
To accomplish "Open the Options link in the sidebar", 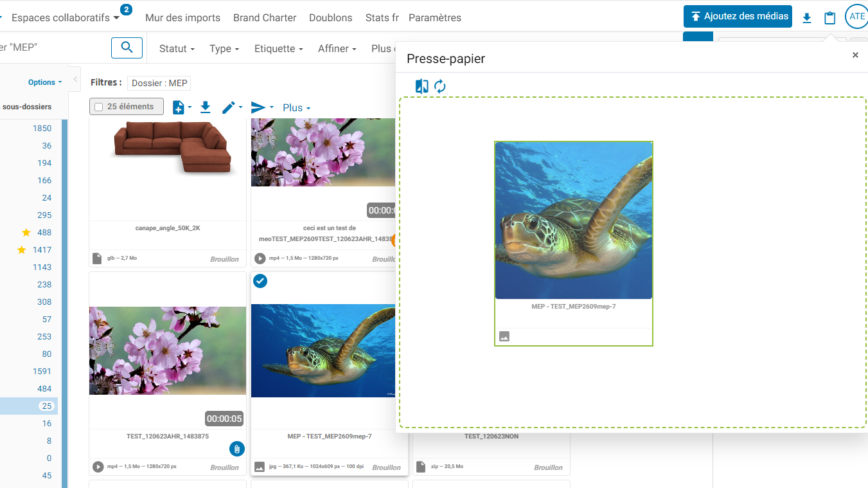I will [41, 82].
